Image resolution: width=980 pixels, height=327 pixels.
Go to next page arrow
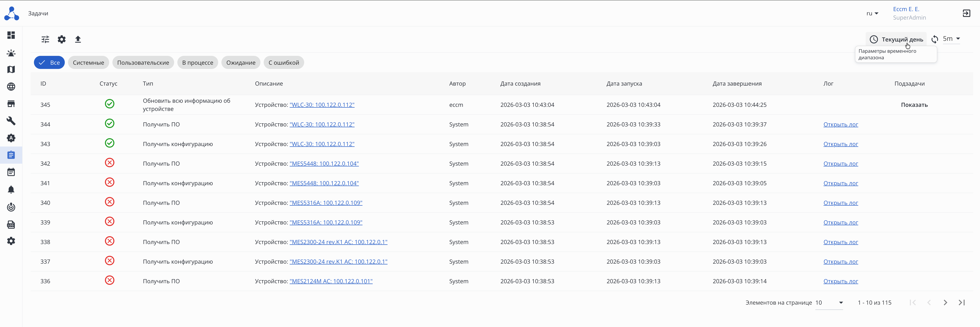point(945,303)
